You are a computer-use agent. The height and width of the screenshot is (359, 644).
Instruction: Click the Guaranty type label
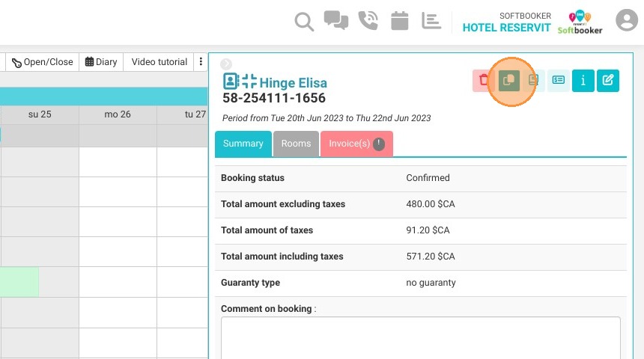[251, 283]
